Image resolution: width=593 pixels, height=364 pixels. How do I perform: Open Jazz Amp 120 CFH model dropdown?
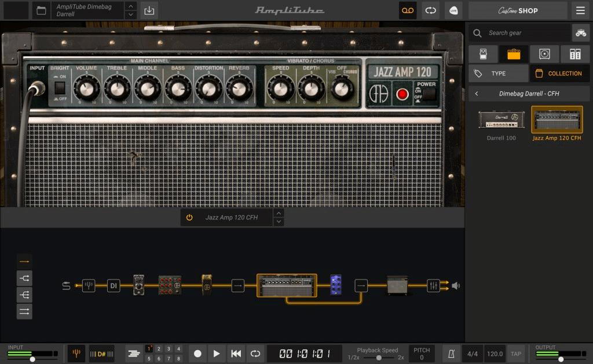(x=232, y=218)
